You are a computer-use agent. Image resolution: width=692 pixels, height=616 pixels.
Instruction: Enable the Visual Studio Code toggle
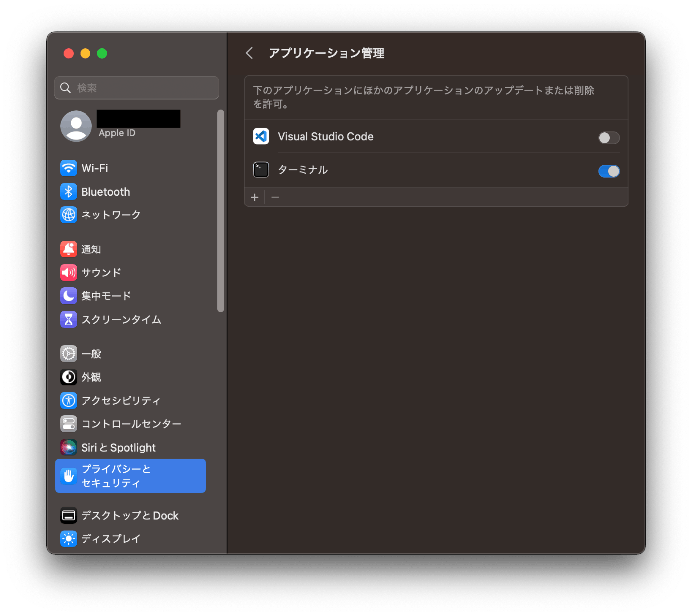coord(609,138)
